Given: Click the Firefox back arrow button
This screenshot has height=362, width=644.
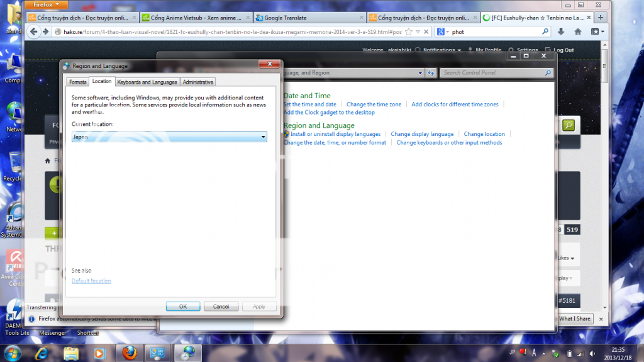Looking at the screenshot, I should click(x=35, y=31).
